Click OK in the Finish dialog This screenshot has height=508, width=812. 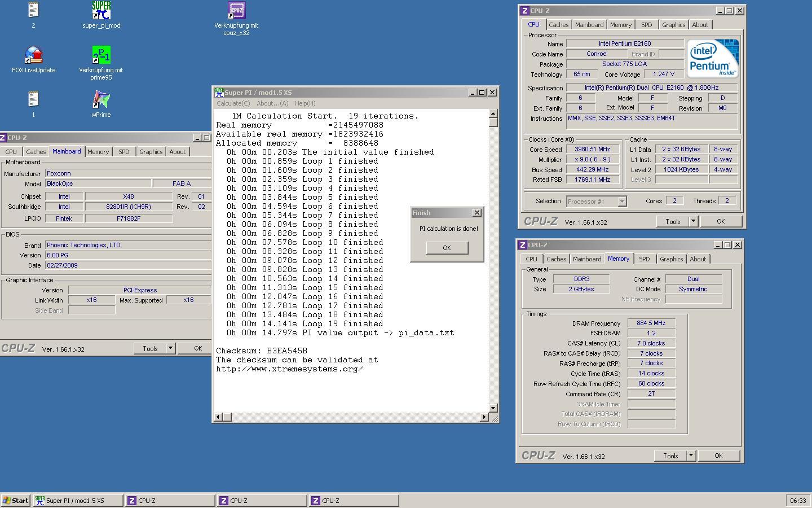(447, 248)
